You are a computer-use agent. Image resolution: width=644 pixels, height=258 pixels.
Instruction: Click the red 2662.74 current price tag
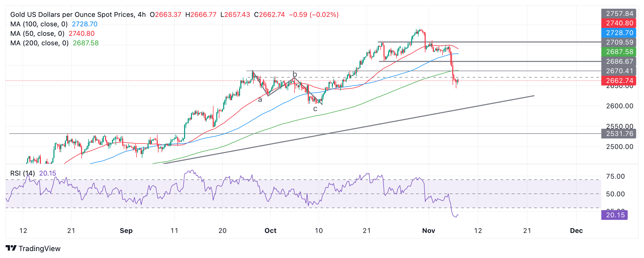pos(619,81)
